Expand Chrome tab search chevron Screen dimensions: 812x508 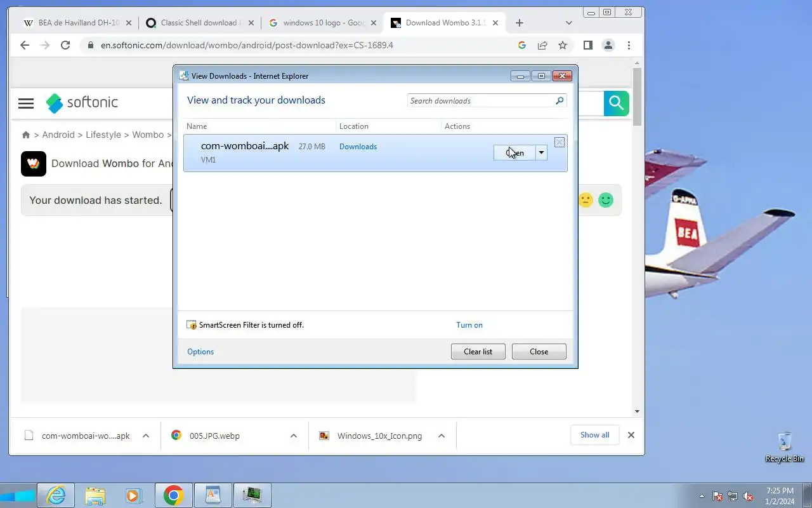tap(568, 23)
